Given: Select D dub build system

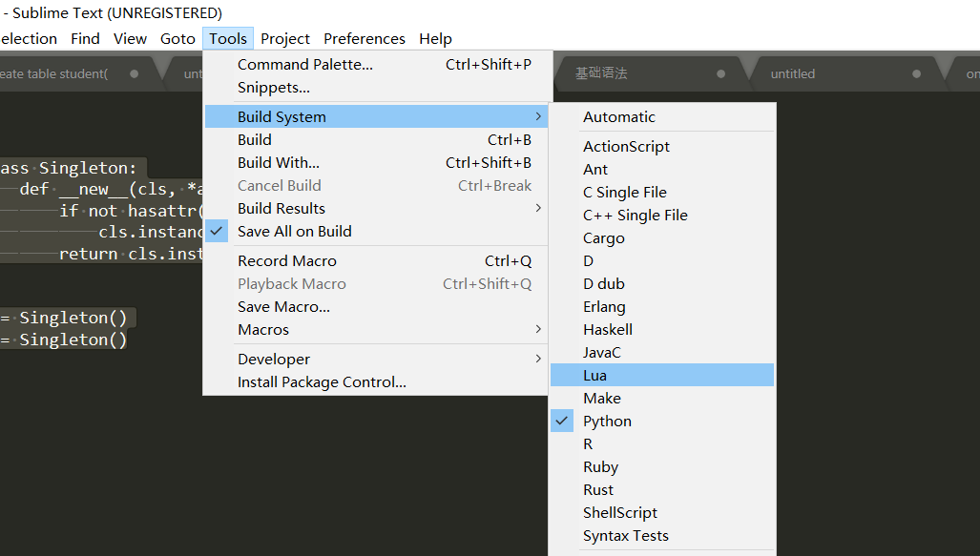Looking at the screenshot, I should pyautogui.click(x=662, y=283).
